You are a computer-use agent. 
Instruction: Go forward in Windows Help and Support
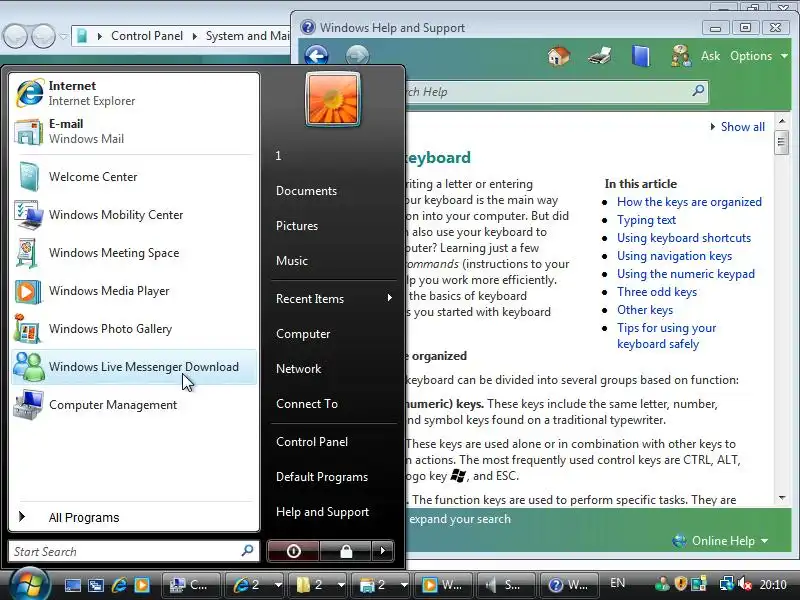357,55
